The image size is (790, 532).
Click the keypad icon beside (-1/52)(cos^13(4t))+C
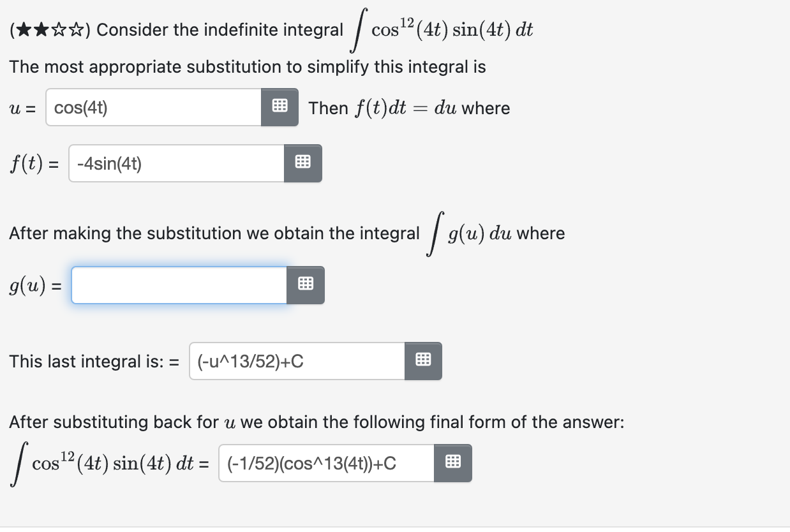coord(453,462)
